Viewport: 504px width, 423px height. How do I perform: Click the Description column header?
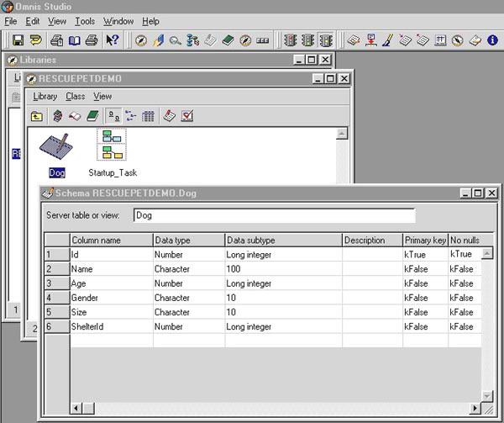tap(372, 240)
